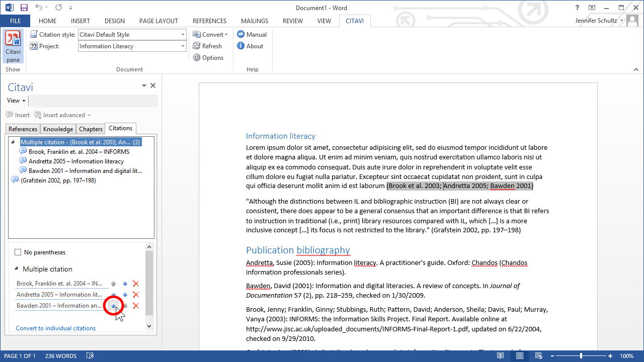Toggle the Citavi pane button

click(13, 47)
